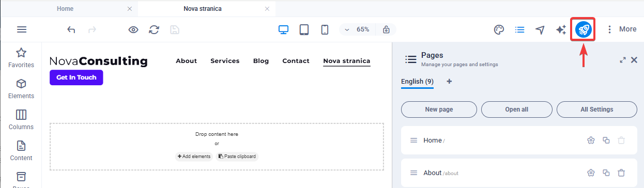Refresh the editor with the sync icon
The image size is (644, 188).
pyautogui.click(x=154, y=29)
